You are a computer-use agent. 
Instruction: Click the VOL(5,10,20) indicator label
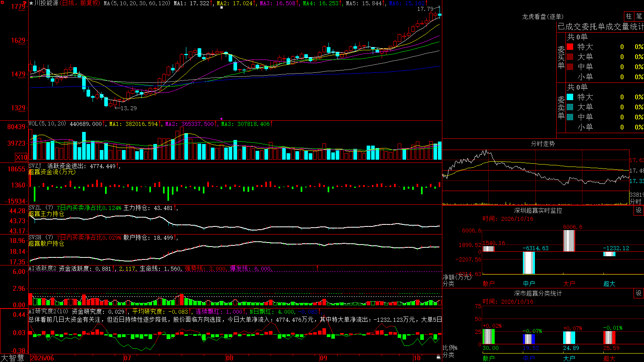47,124
